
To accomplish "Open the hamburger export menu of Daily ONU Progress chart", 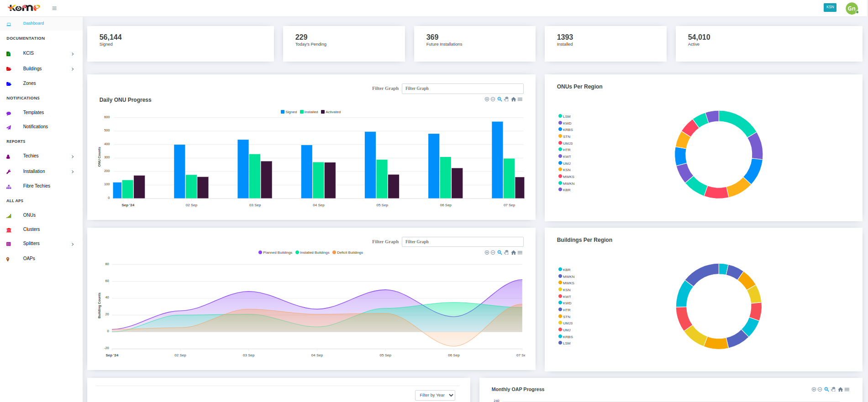I will click(x=520, y=99).
